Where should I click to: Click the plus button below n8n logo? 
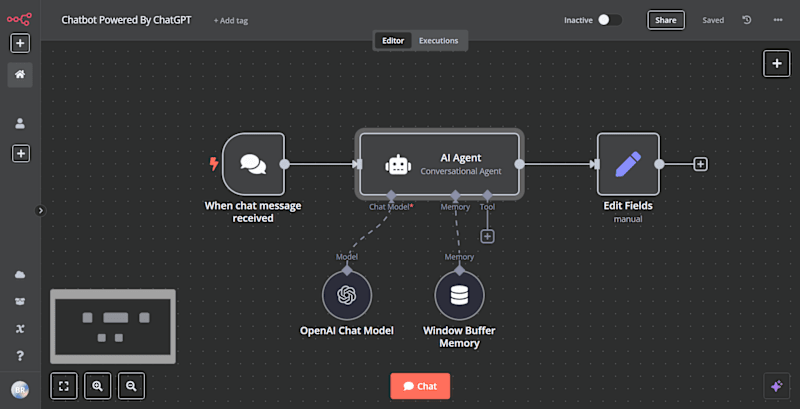20,43
